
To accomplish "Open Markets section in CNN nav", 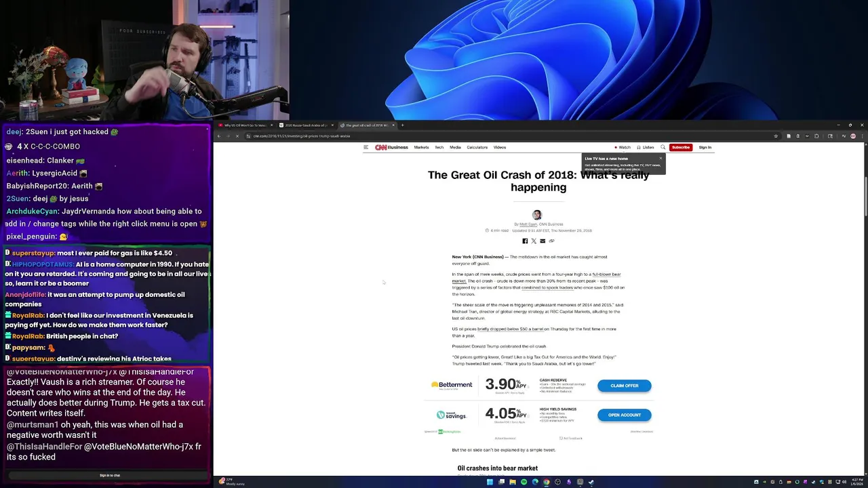I will pos(422,147).
